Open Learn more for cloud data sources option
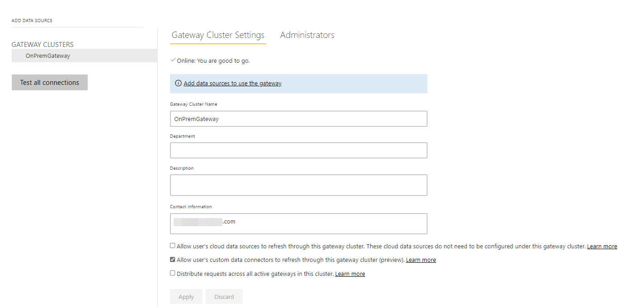 click(602, 247)
